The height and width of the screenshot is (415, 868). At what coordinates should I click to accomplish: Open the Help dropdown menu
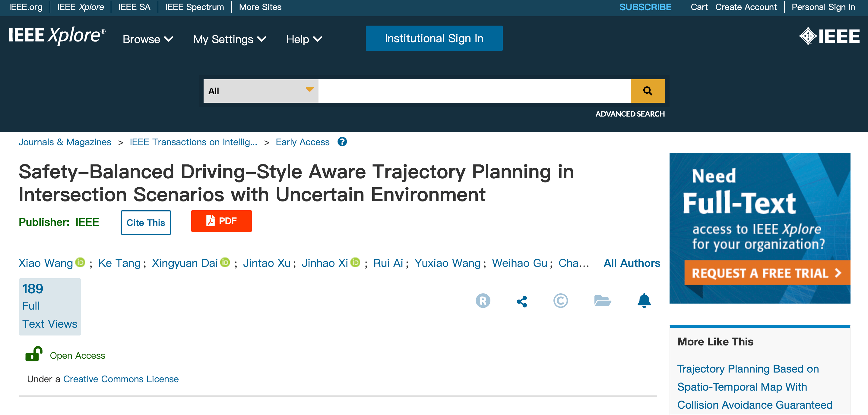(x=304, y=39)
